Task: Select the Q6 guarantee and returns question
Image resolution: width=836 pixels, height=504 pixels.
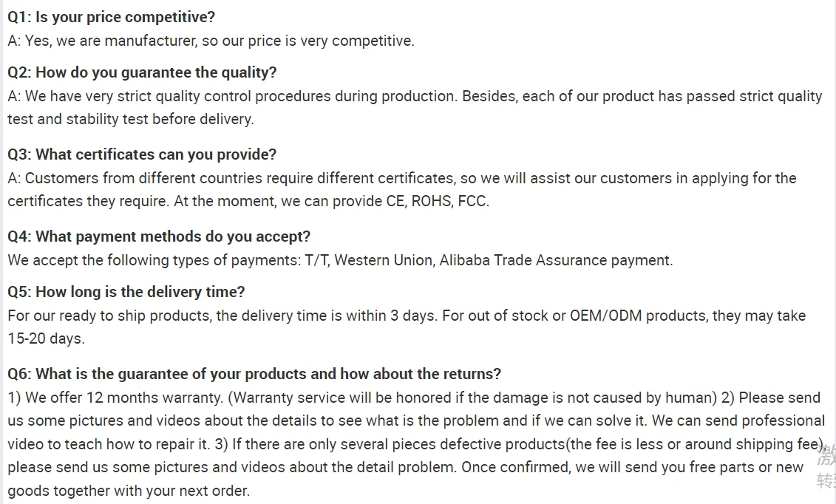Action: click(x=254, y=374)
